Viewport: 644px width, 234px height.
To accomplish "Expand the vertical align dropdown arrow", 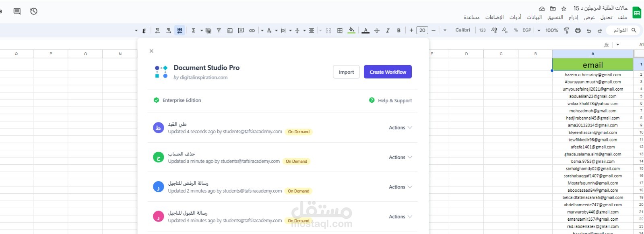I will click(x=290, y=30).
